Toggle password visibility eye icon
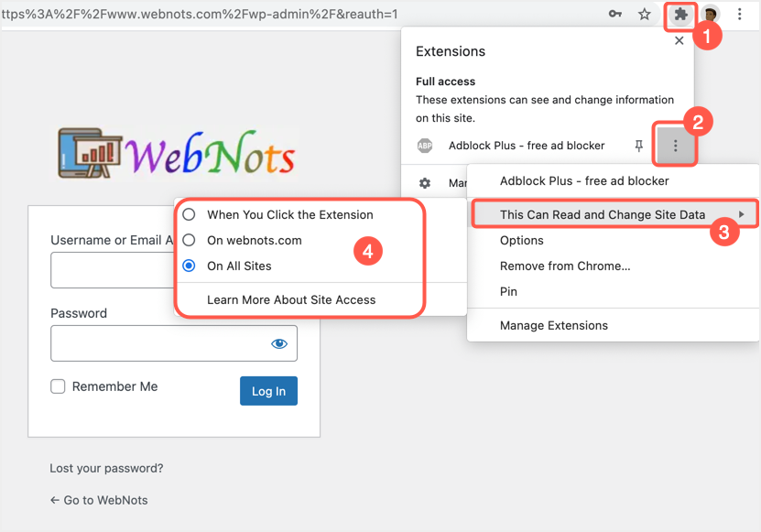This screenshot has width=761, height=532. [279, 343]
